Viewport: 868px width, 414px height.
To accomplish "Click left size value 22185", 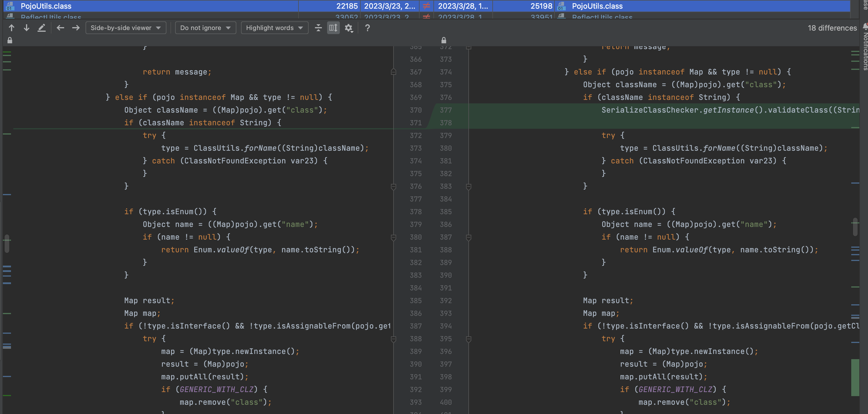I will pyautogui.click(x=347, y=6).
